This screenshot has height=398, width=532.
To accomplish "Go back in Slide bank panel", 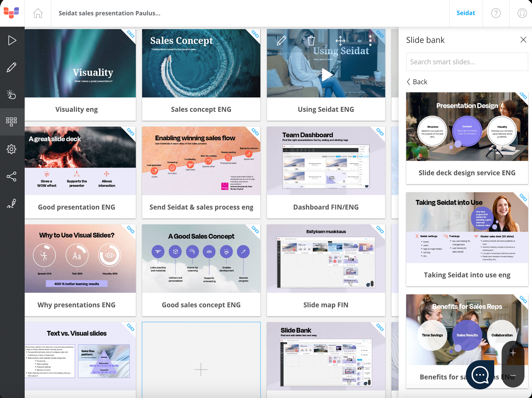I will tap(417, 82).
